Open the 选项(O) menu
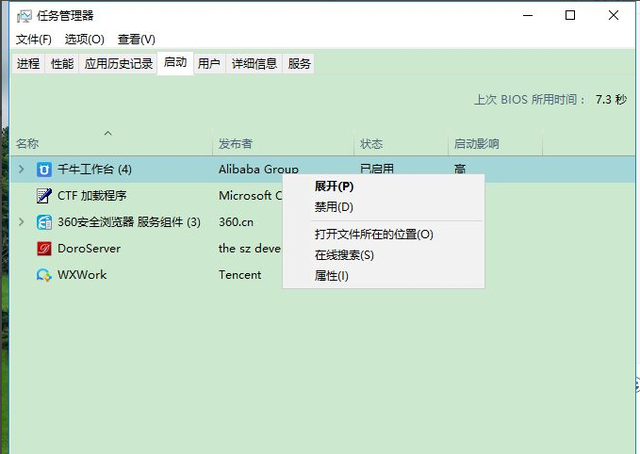This screenshot has width=640, height=454. 84,39
